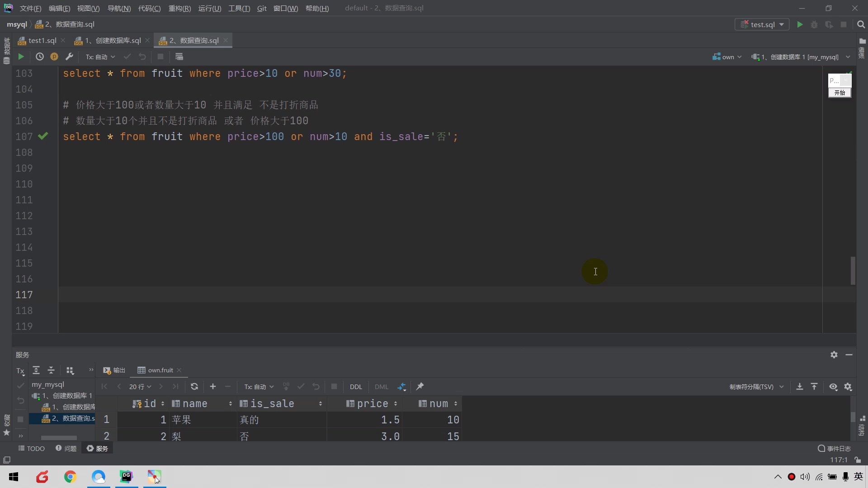Open the 事件日志 event log link
The image size is (868, 488).
tap(837, 448)
